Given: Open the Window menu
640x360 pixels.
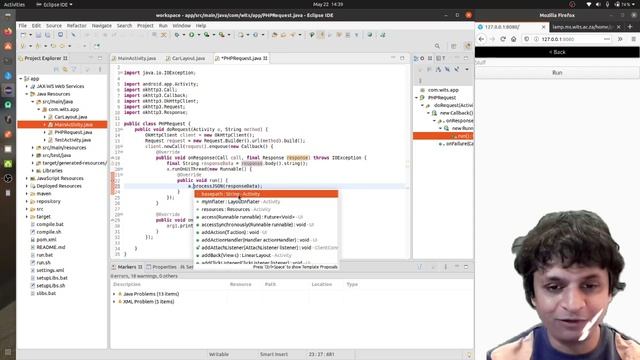Looking at the screenshot, I should click(182, 25).
